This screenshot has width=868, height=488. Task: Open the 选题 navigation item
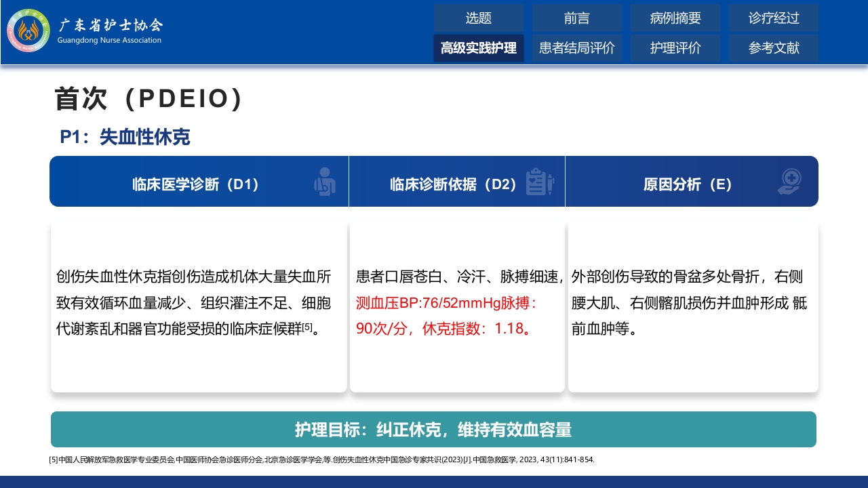(x=479, y=18)
